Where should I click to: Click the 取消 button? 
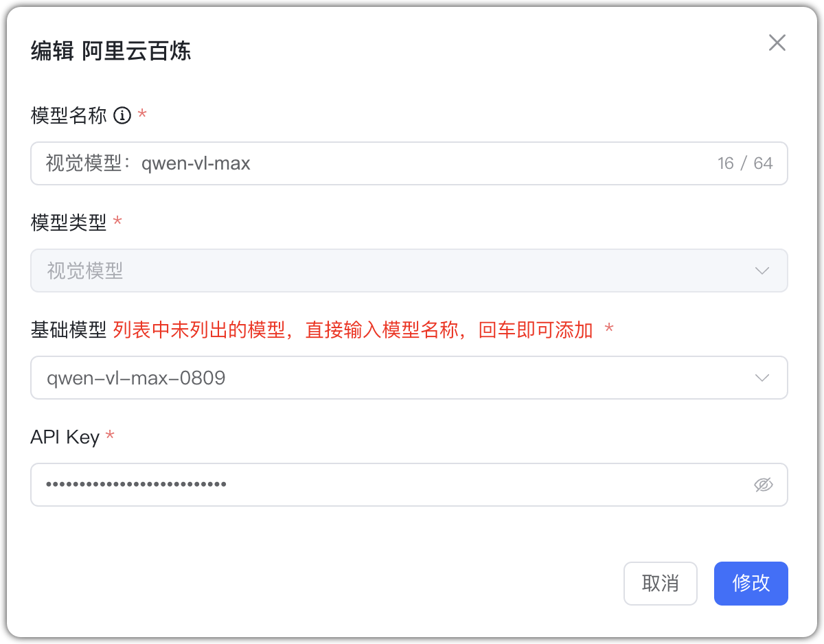pyautogui.click(x=661, y=584)
